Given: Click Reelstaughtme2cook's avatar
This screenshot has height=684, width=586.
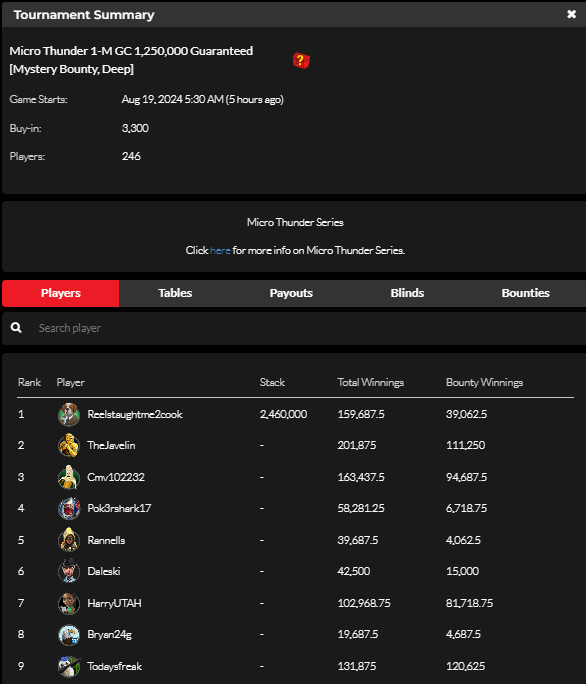Looking at the screenshot, I should pos(69,414).
